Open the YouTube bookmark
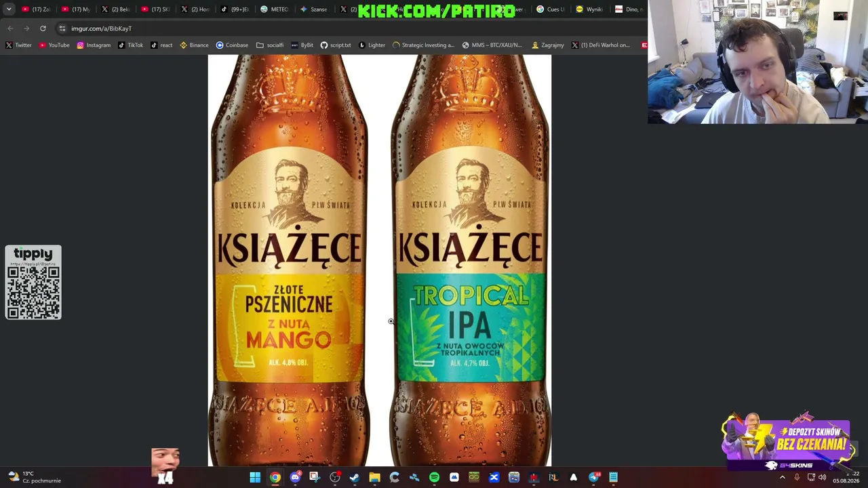 coord(54,45)
